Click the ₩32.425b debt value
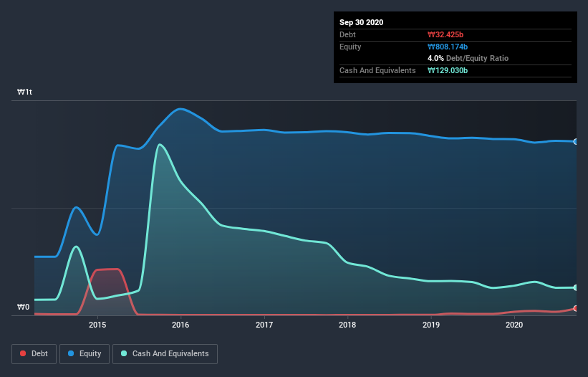 click(x=445, y=34)
